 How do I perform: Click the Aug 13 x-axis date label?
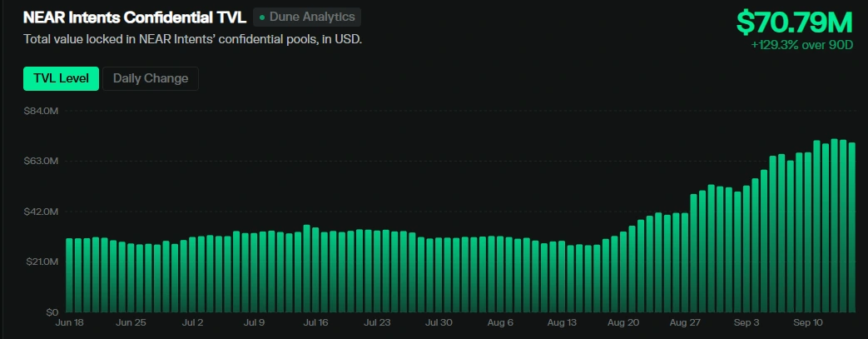click(562, 322)
